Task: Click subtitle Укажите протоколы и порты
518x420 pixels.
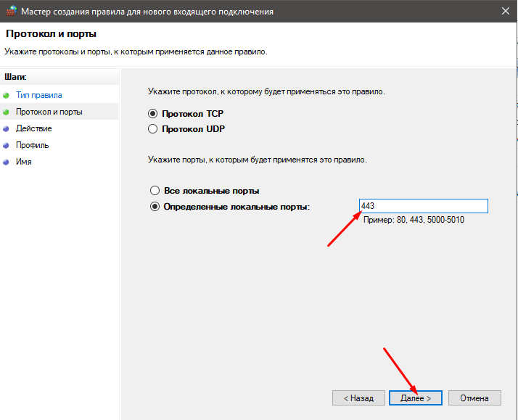Action: pos(136,52)
